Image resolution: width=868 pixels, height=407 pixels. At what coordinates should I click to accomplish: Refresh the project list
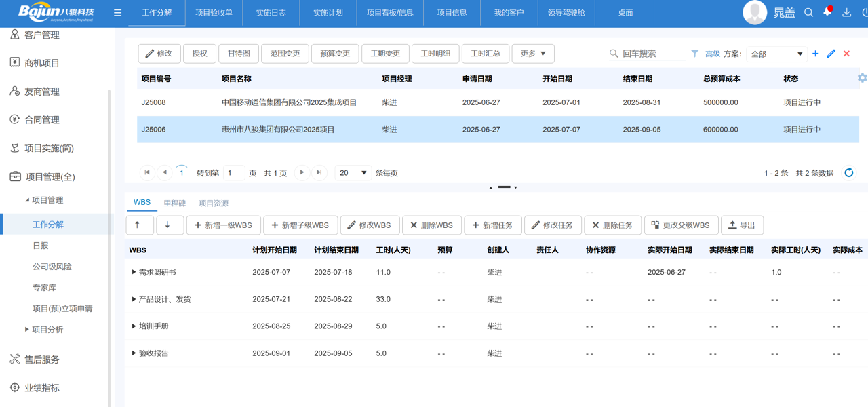point(848,173)
